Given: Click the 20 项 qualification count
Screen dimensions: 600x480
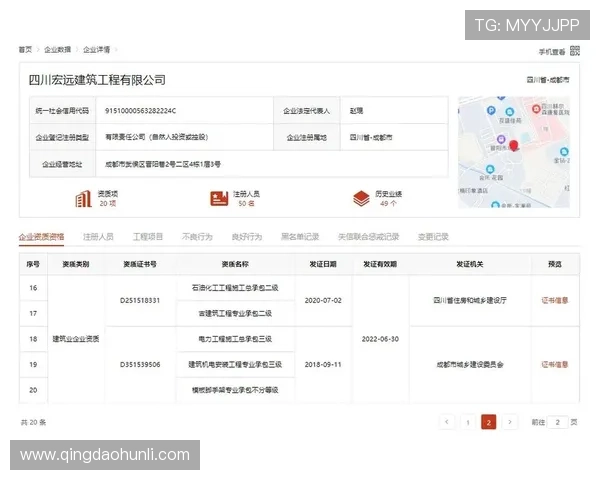Looking at the screenshot, I should (x=108, y=204).
